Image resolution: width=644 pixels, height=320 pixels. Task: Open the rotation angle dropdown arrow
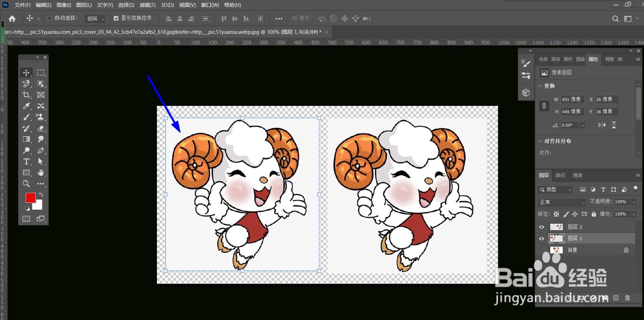(582, 125)
